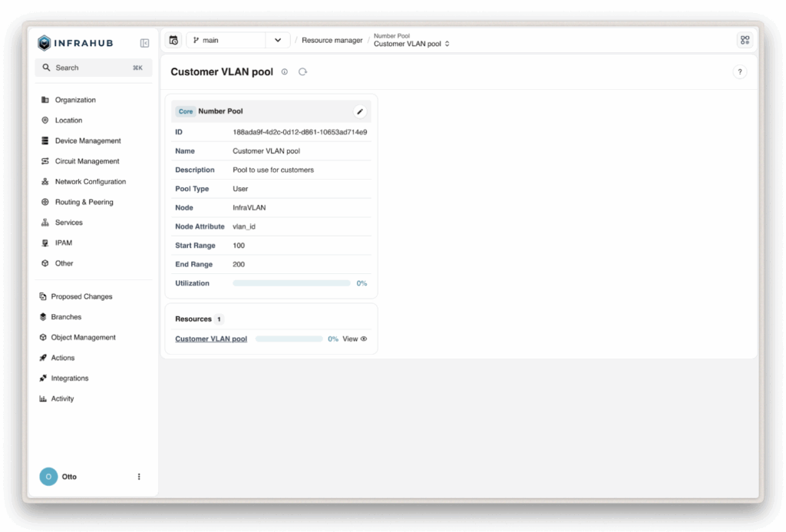Click the help question mark icon
The image size is (786, 532).
tap(739, 71)
